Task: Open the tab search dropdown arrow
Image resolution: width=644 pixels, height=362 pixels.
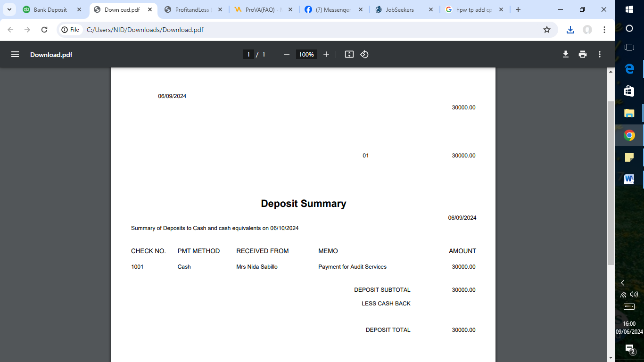Action: point(9,9)
